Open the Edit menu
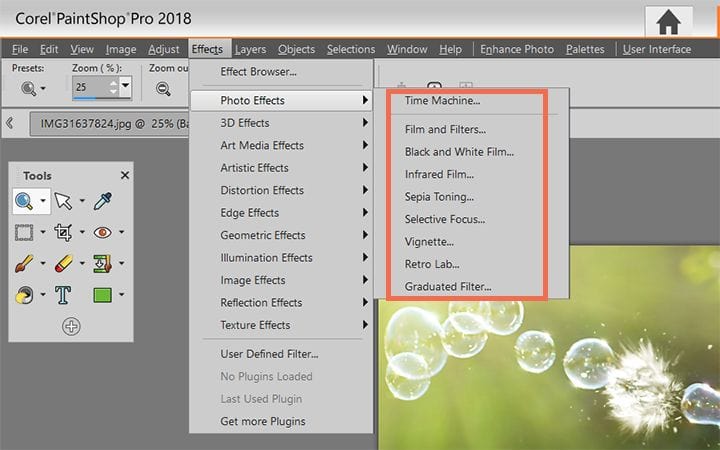This screenshot has height=450, width=720. pyautogui.click(x=49, y=49)
